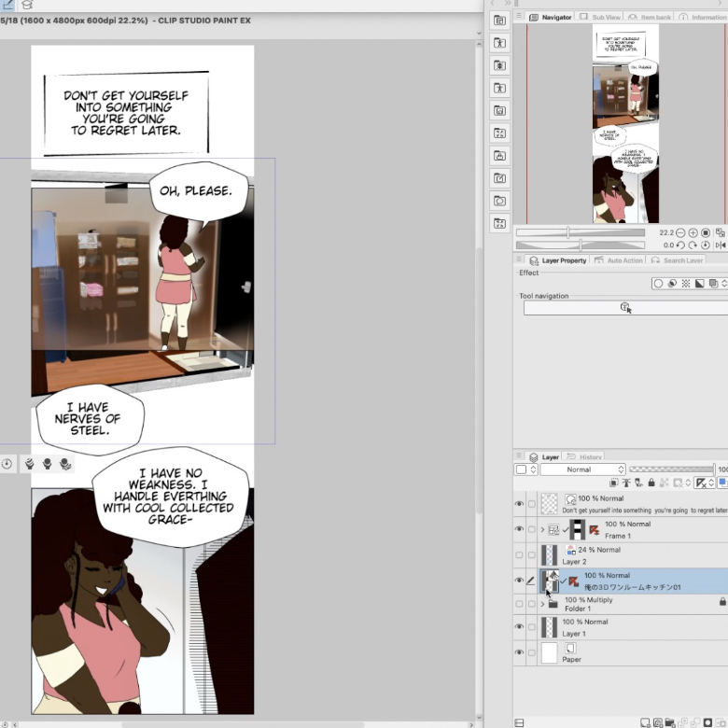728x728 pixels.
Task: Clip layer to the layer below
Action: [x=614, y=483]
